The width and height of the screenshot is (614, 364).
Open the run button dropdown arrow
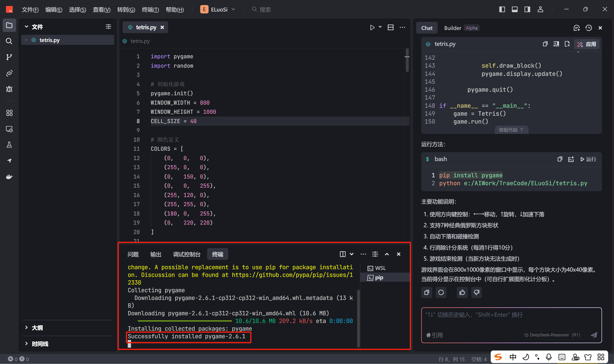(x=380, y=27)
